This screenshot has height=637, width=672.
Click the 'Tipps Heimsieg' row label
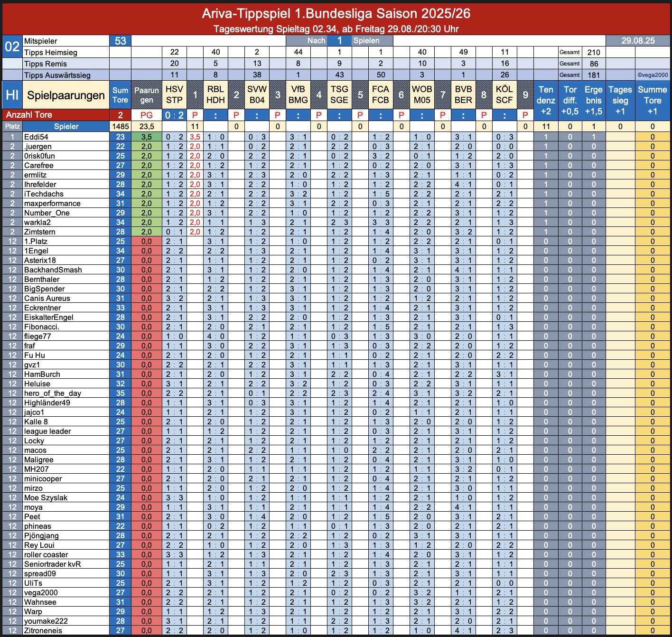pyautogui.click(x=66, y=52)
